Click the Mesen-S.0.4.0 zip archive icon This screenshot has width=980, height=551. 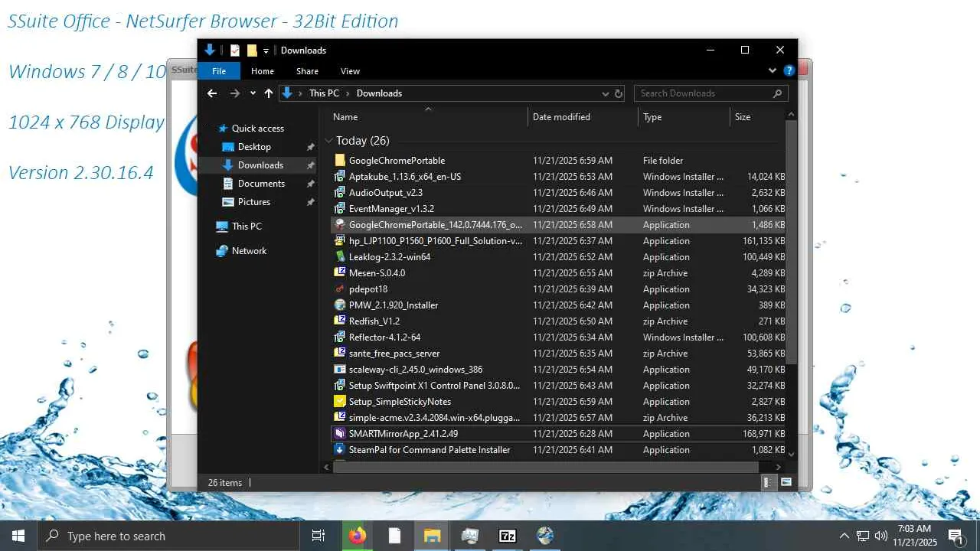[x=340, y=273]
